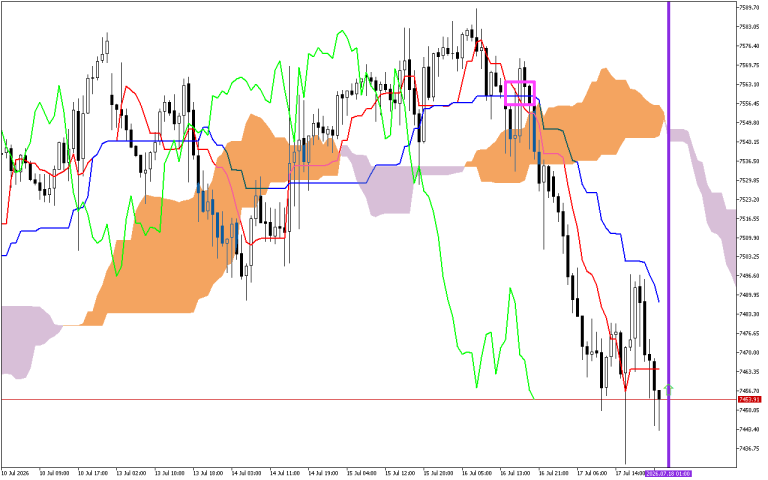Click the 16 Jul 05:00 time axis label
The image size is (768, 480).
(477, 474)
